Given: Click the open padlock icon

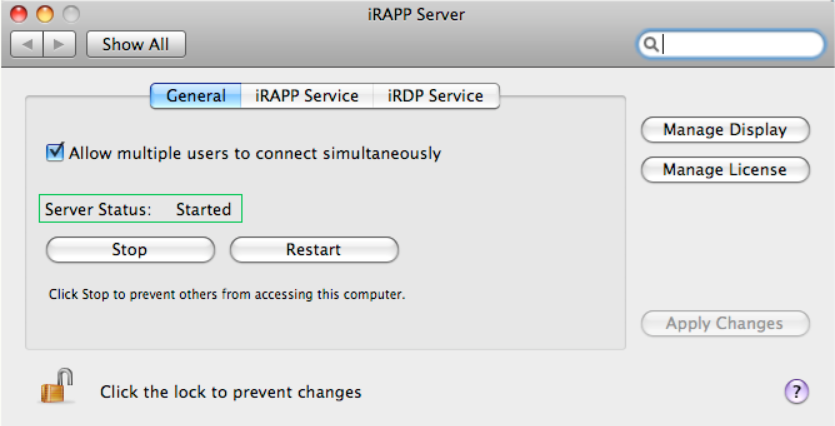Looking at the screenshot, I should (x=56, y=386).
